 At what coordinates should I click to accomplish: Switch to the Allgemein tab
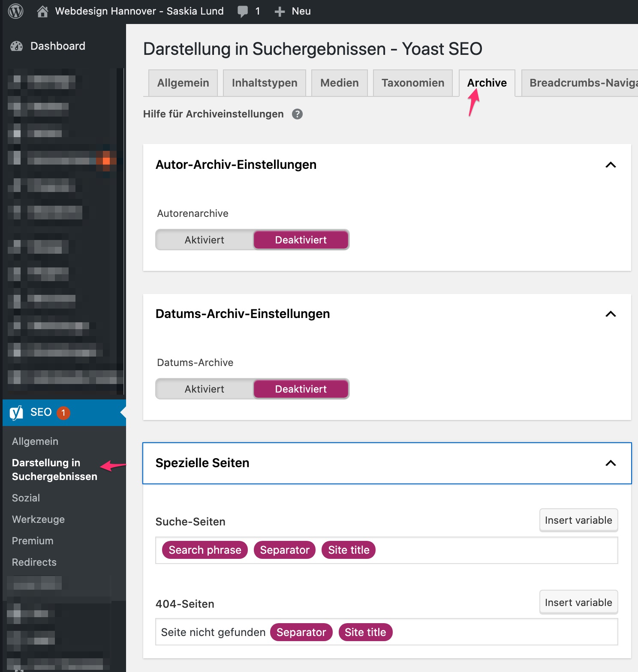183,83
